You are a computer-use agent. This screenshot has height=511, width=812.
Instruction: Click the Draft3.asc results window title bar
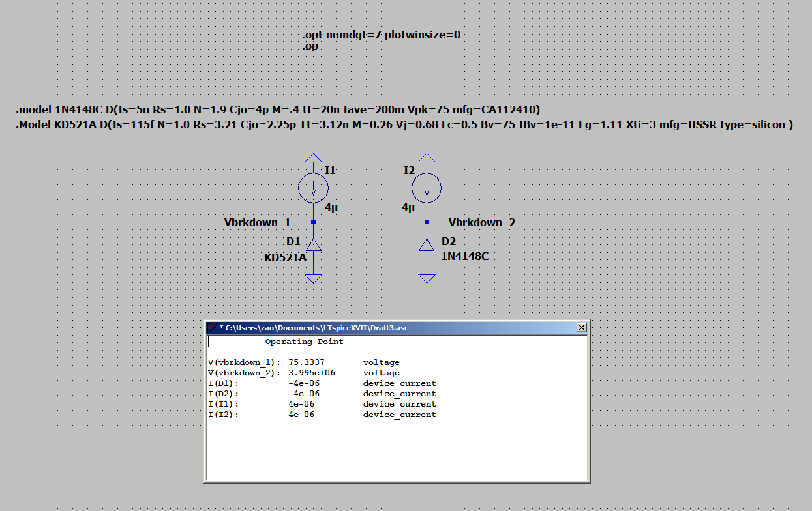click(397, 328)
